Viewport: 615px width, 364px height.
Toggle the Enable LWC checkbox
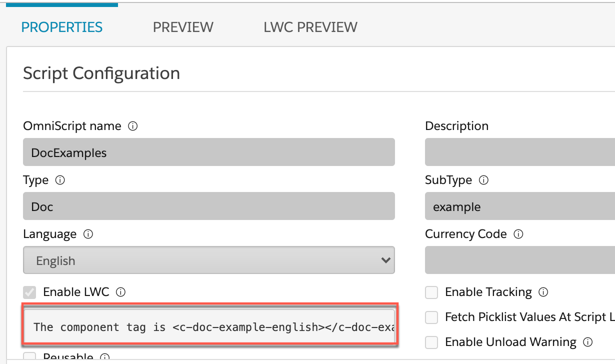pyautogui.click(x=30, y=292)
